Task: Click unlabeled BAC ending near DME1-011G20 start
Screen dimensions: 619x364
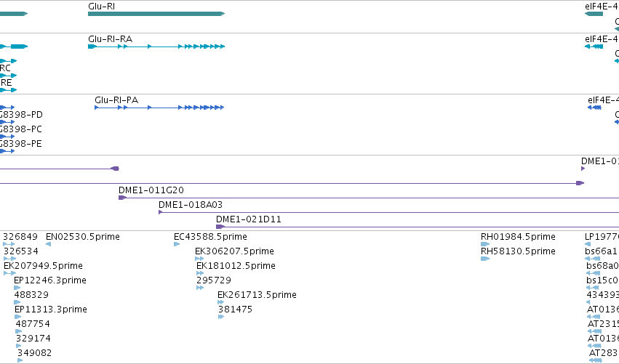Action: tap(59, 169)
